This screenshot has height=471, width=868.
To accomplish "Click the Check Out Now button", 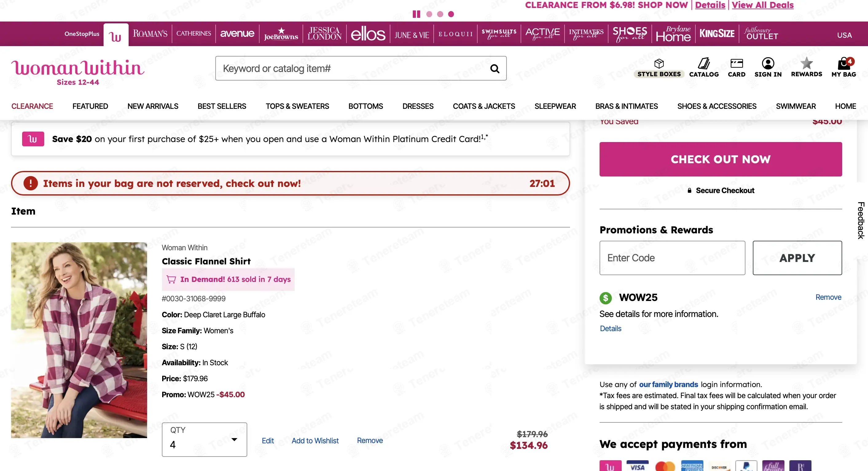I will pos(720,159).
